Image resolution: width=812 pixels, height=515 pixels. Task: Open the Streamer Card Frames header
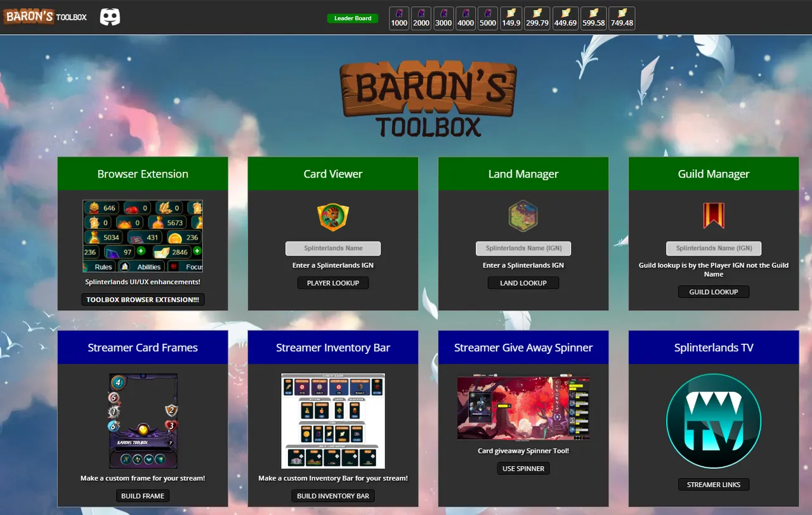[143, 348]
